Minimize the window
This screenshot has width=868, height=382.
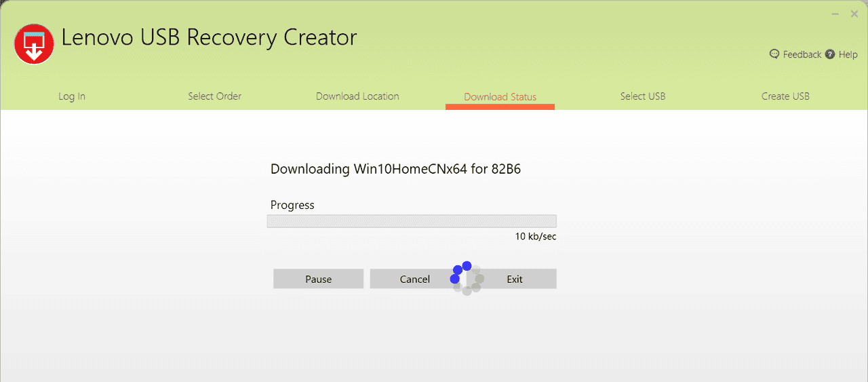(x=835, y=14)
